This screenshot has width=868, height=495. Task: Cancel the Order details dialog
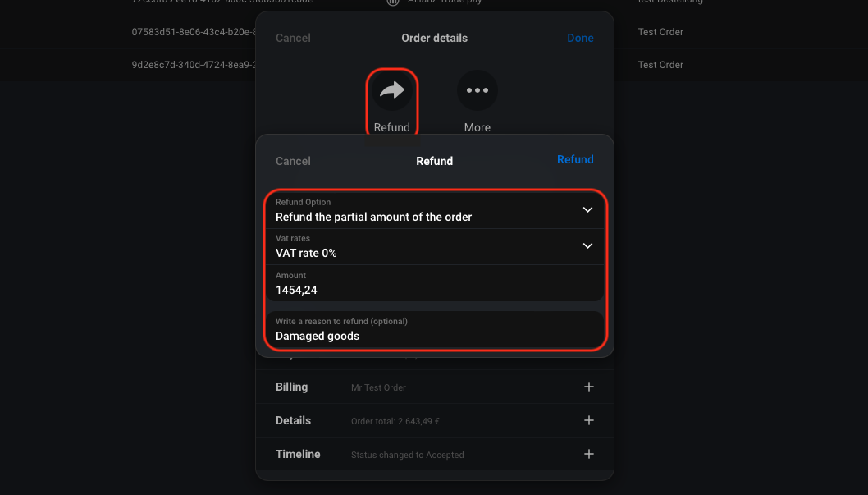click(x=293, y=39)
